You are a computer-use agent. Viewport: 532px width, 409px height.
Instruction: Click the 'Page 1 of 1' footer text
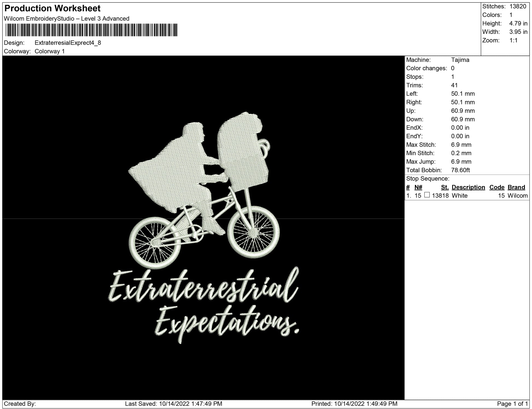click(x=512, y=404)
